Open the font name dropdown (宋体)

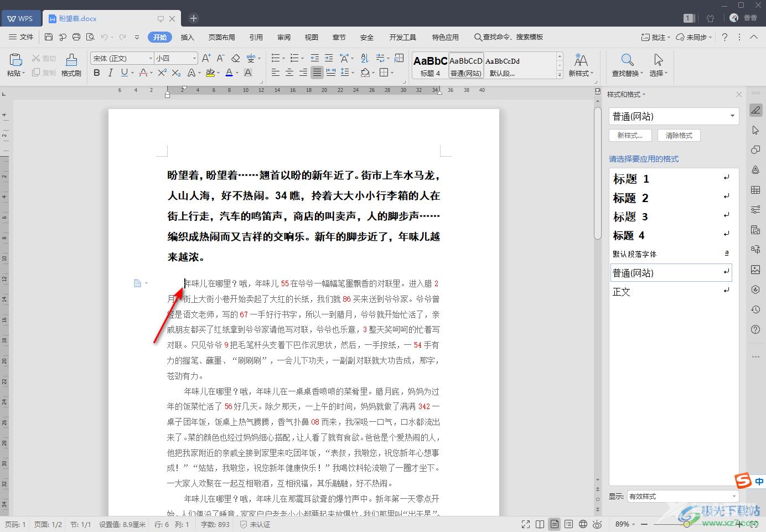(x=151, y=58)
